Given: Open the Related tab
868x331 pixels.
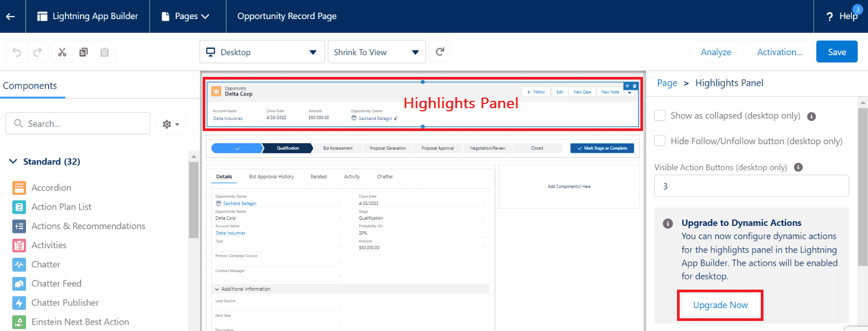Looking at the screenshot, I should (x=319, y=177).
